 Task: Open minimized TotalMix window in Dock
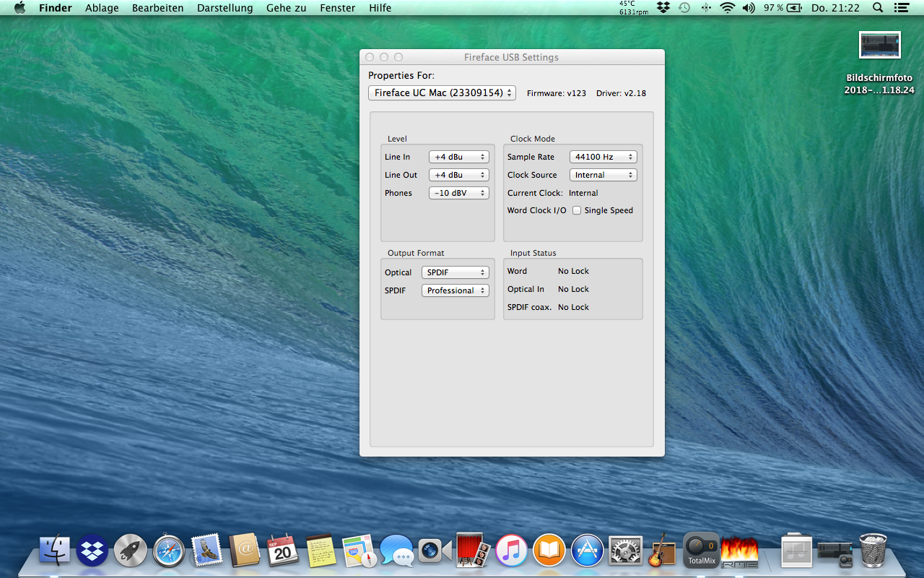tap(835, 553)
